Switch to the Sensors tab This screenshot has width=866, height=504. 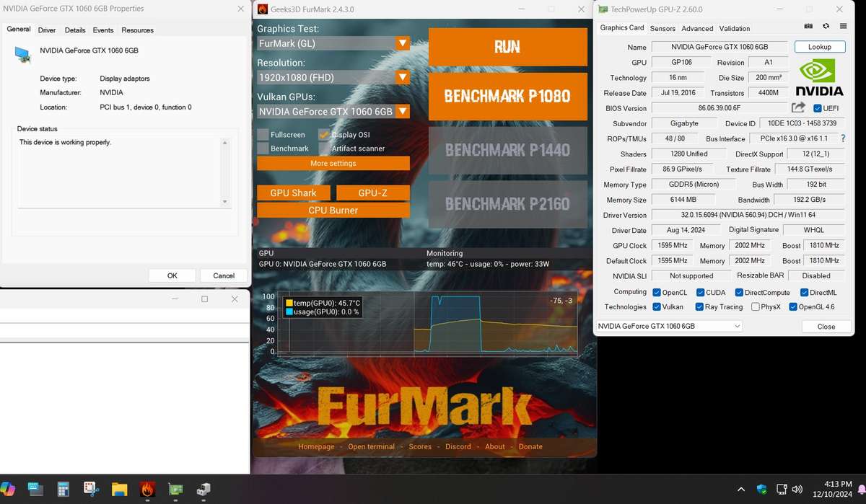662,28
